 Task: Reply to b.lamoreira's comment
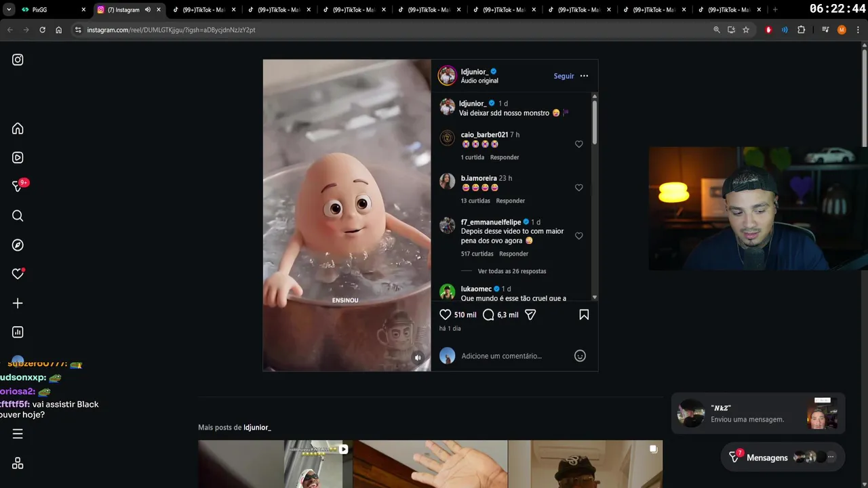point(511,201)
